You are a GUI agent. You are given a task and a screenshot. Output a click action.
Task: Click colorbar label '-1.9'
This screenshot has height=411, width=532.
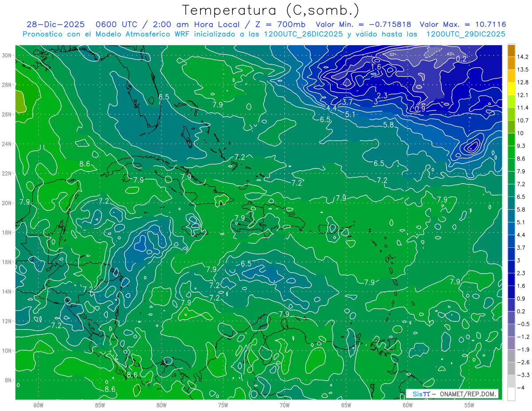pyautogui.click(x=523, y=350)
